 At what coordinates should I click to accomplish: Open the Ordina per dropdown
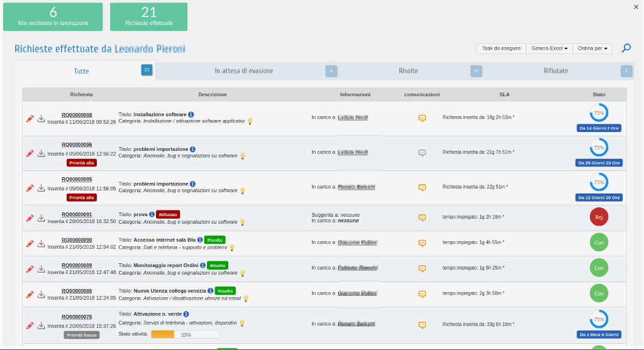tap(593, 48)
